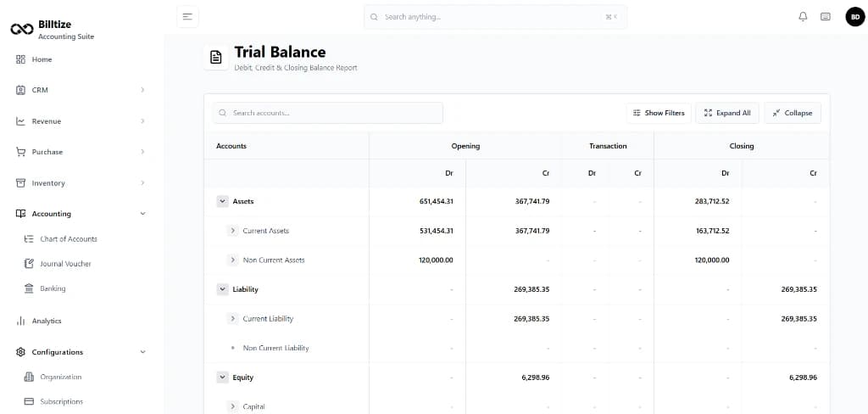Click the Transaction column header

(608, 146)
